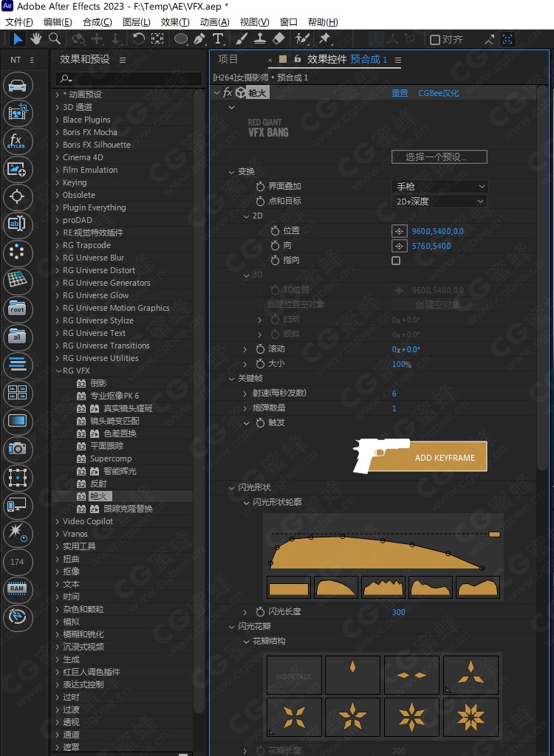
Task: Collapse the 变换 section
Action: (x=232, y=171)
